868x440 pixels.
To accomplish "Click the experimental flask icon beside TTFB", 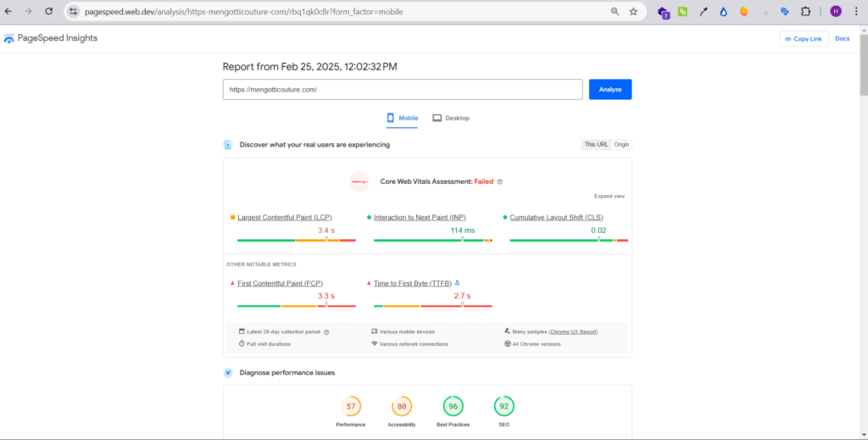I will click(457, 283).
